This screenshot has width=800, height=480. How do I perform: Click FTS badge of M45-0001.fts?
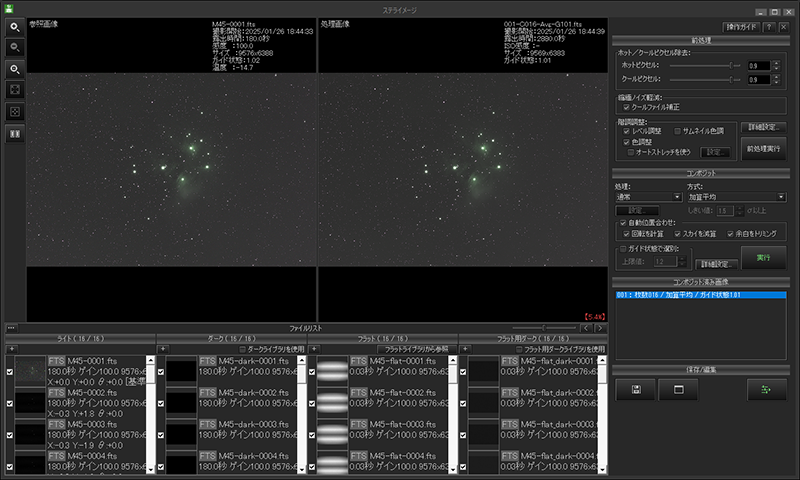[x=56, y=361]
